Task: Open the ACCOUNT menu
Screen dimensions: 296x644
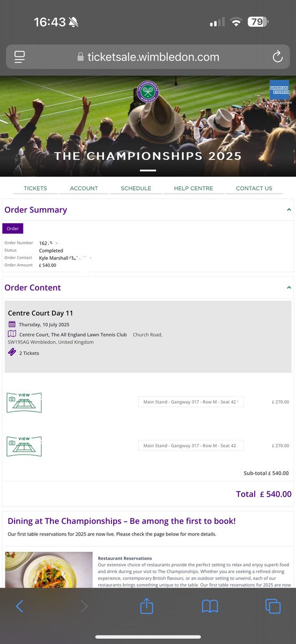Action: click(84, 188)
